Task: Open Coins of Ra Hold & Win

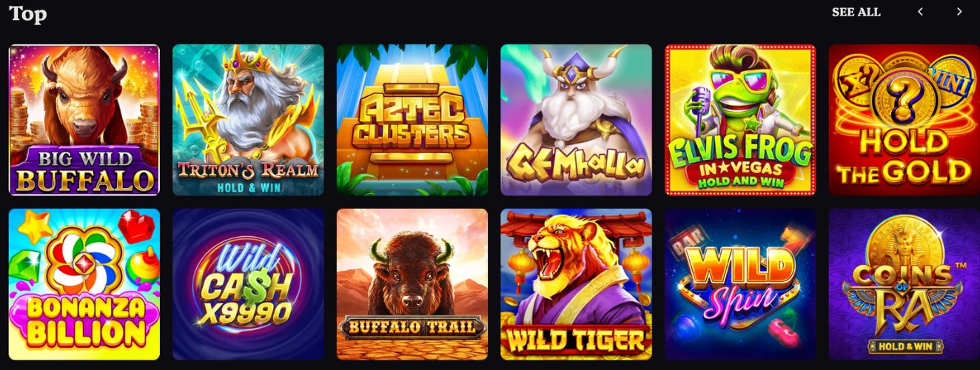Action: tap(904, 284)
